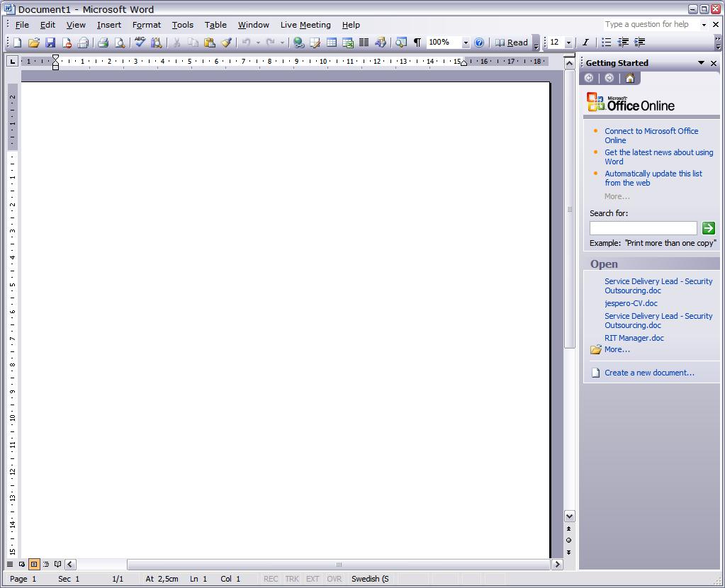Click the Read layout button
This screenshot has width=725, height=588.
[x=512, y=43]
